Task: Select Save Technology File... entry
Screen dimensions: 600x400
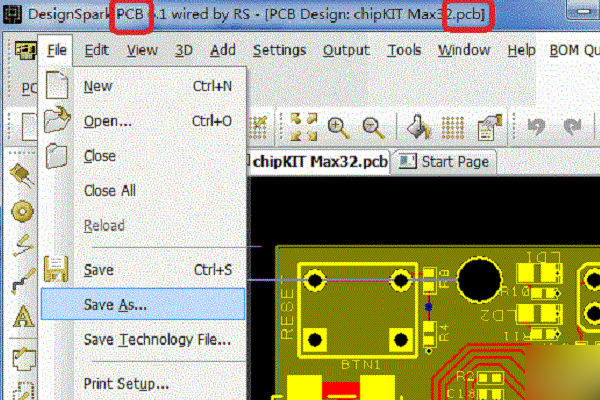Action: click(143, 340)
